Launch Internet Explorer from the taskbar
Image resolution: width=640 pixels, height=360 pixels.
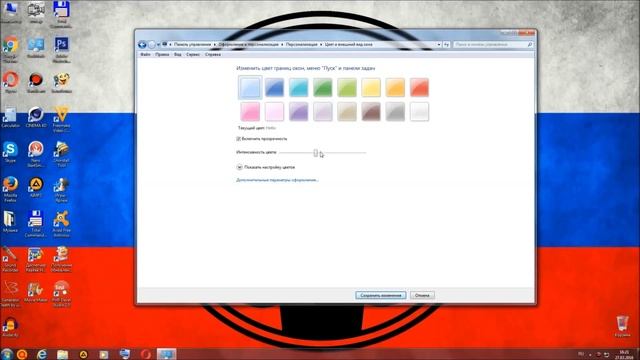pos(42,354)
